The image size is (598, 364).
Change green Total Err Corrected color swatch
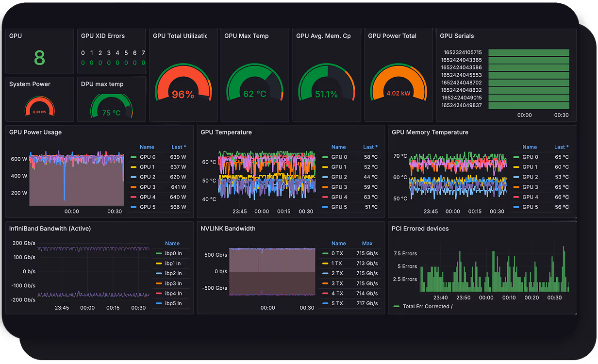397,307
